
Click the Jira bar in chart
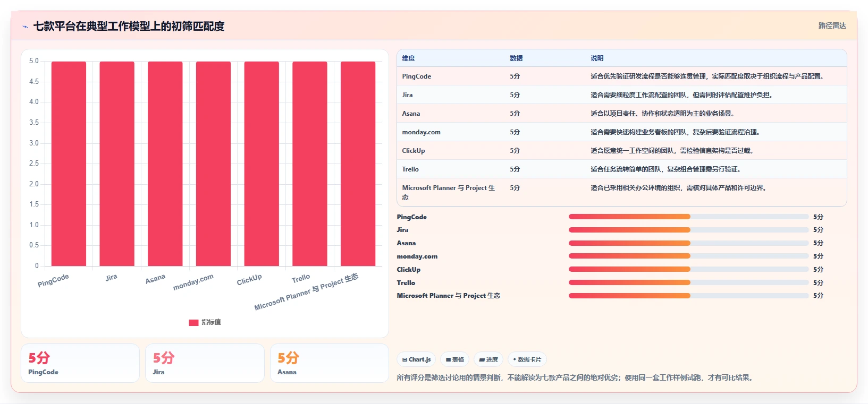(x=117, y=164)
